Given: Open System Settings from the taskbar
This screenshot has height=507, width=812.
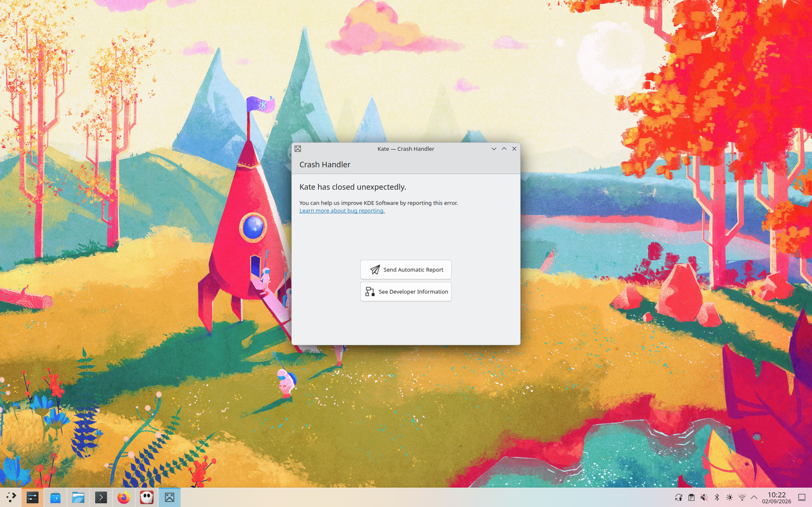Looking at the screenshot, I should point(32,497).
